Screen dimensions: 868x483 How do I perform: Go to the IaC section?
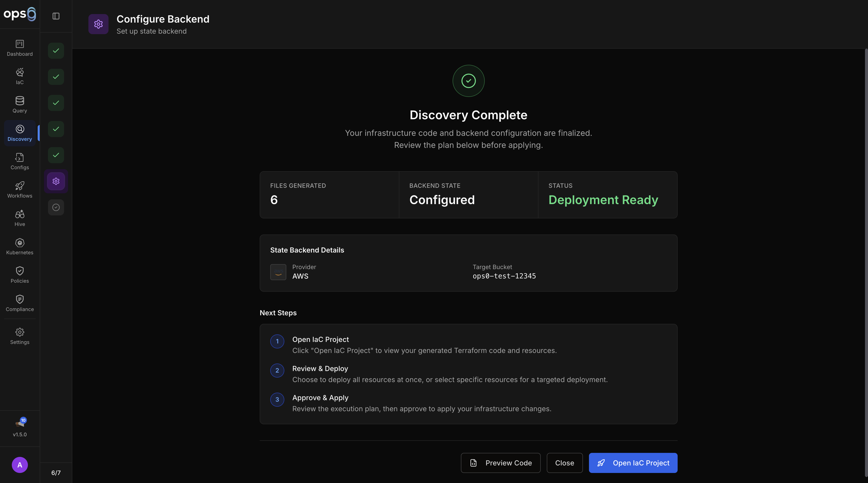coord(20,76)
